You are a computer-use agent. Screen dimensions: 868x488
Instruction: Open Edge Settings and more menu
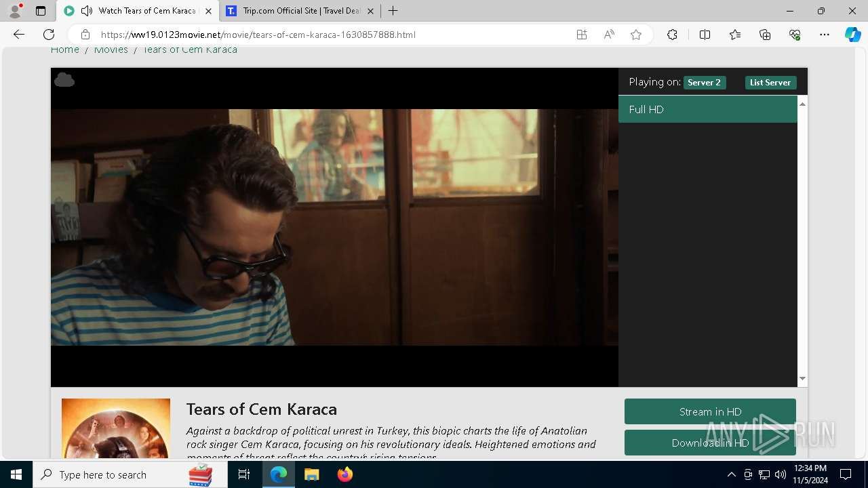click(x=825, y=35)
